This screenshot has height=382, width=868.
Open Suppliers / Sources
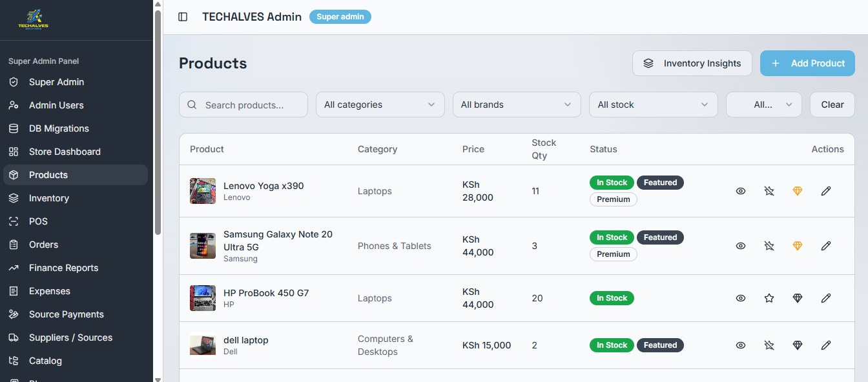tap(75, 337)
